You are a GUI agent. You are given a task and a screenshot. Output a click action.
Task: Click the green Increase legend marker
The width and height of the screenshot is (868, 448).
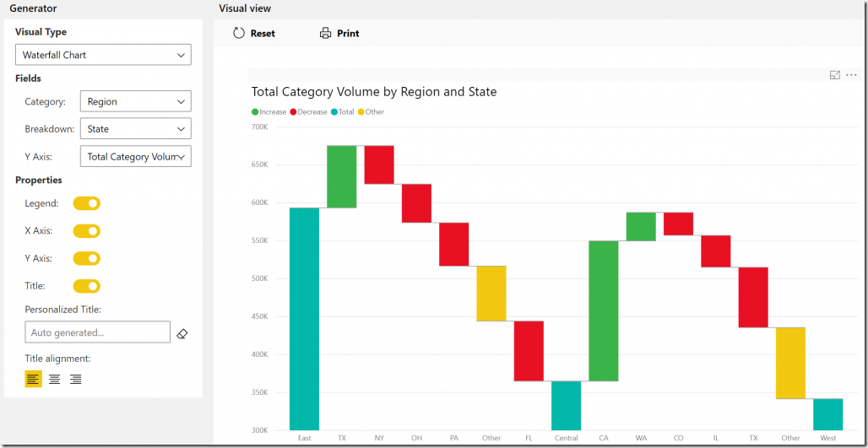click(x=255, y=111)
